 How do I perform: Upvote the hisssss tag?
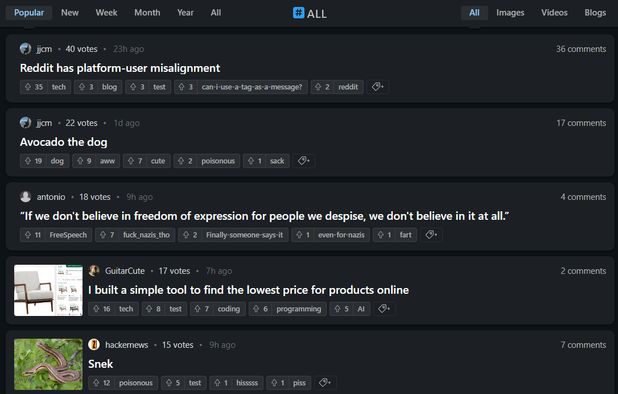click(217, 383)
